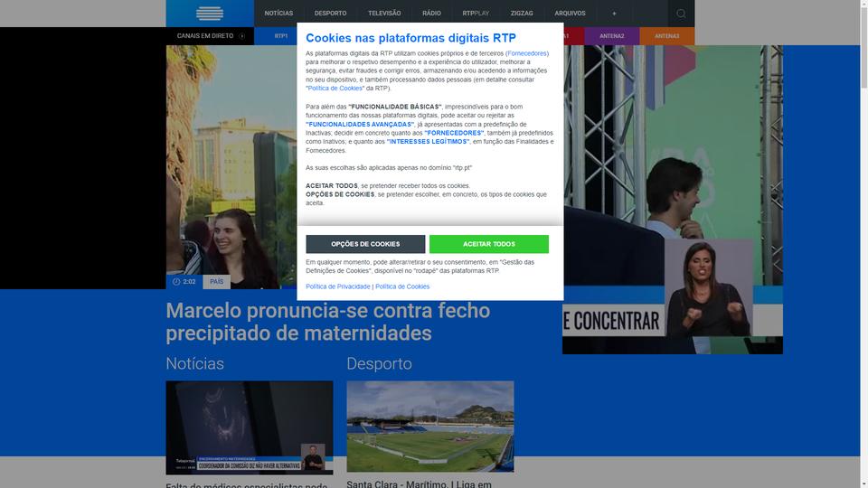
Task: Click "INTERESSES LEGÍTIMOS" link
Action: [x=428, y=142]
